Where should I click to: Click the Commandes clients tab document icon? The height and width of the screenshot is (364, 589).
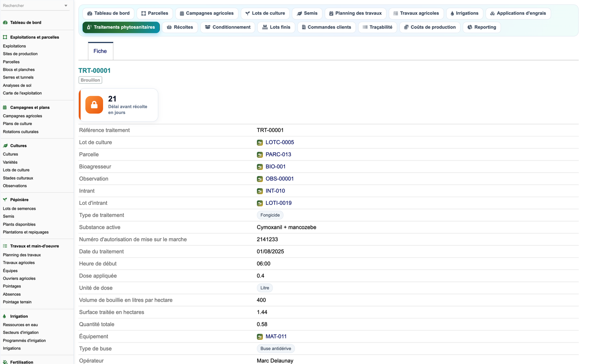[304, 27]
